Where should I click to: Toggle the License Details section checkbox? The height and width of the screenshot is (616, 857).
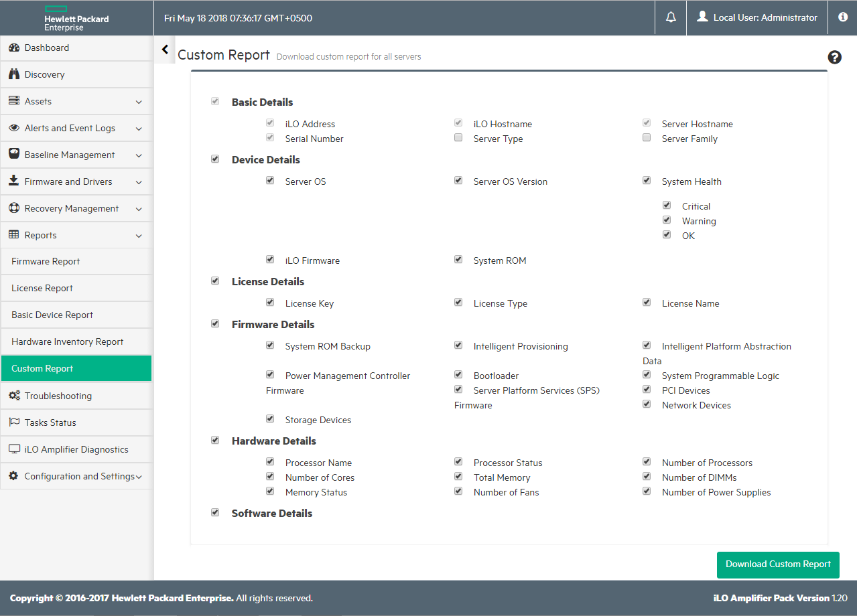[x=215, y=281]
